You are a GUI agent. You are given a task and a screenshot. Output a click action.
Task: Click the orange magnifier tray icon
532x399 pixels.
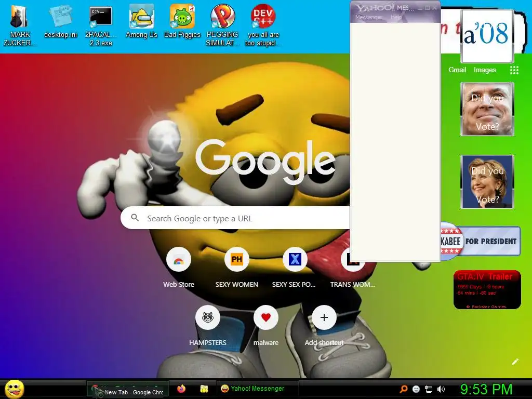point(403,389)
